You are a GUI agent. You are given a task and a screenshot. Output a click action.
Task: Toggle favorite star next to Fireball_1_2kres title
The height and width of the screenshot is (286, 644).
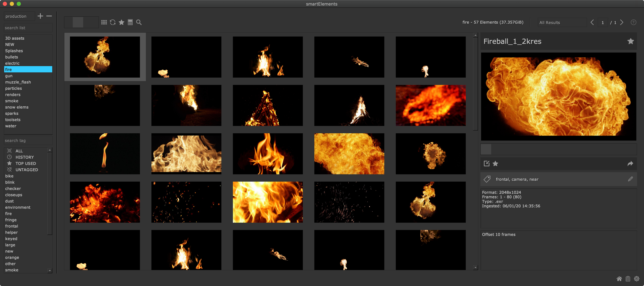click(630, 41)
